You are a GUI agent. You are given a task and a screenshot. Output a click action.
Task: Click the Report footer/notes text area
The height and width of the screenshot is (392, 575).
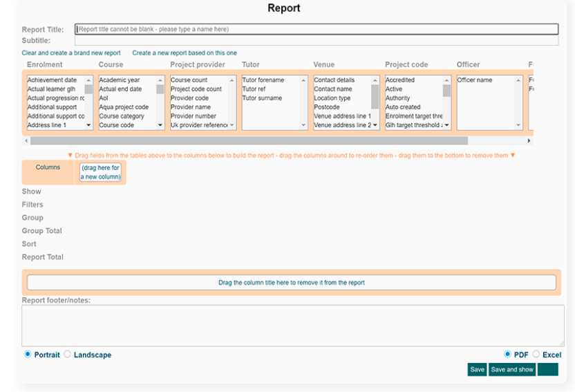(x=293, y=325)
